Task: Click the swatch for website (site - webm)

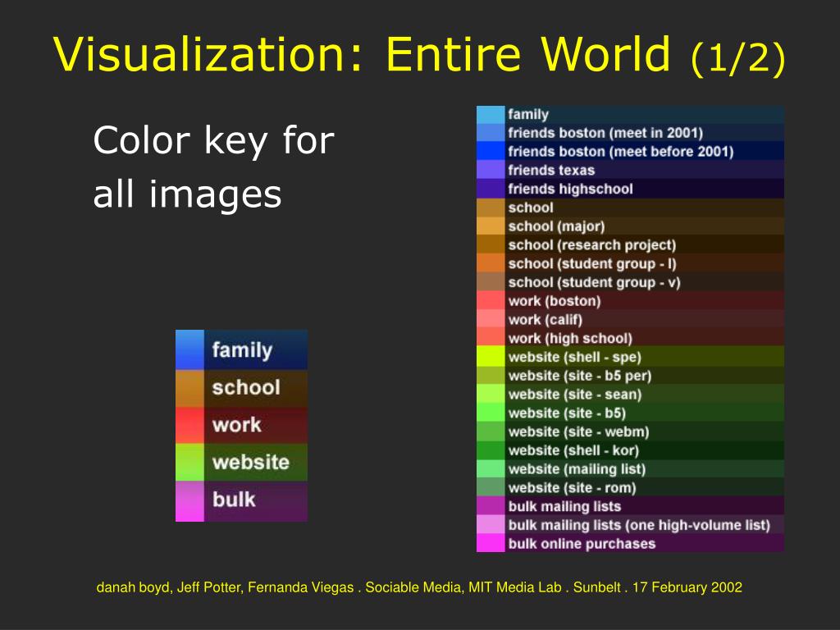Action: [491, 431]
